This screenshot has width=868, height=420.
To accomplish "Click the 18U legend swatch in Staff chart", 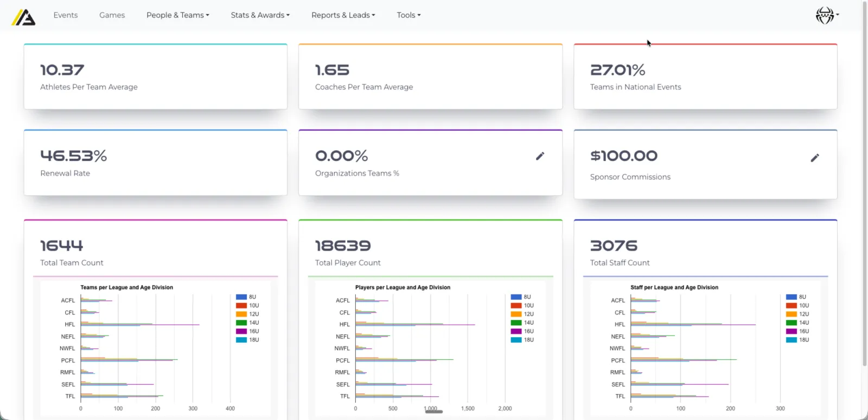I will 792,340.
